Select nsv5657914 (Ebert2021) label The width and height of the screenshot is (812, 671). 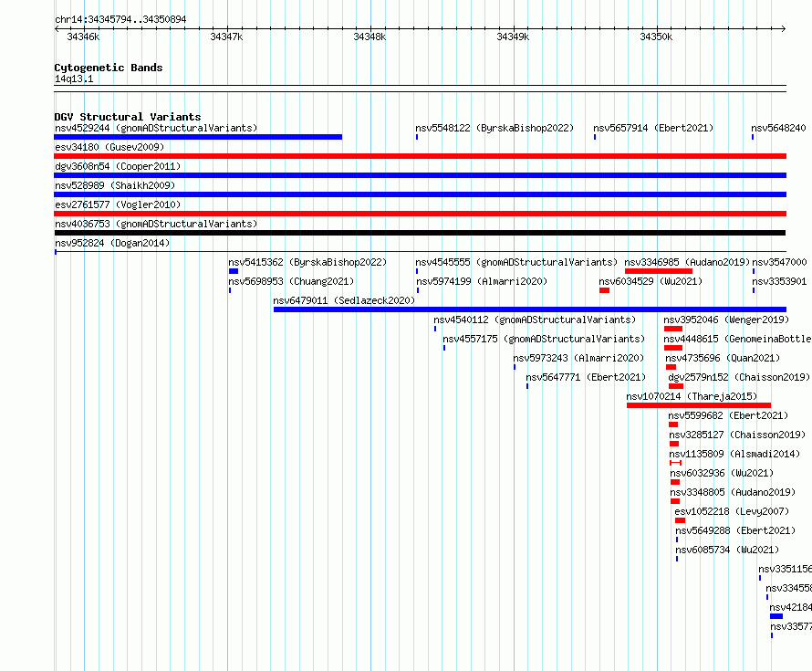pyautogui.click(x=653, y=128)
